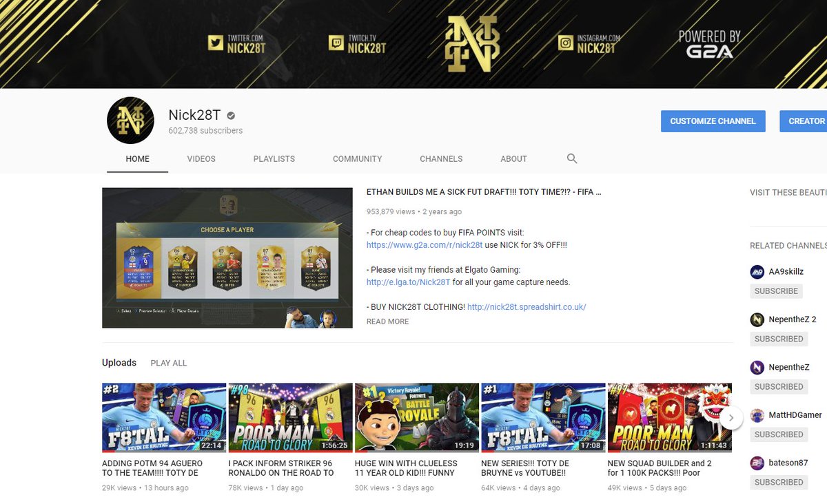
Task: Click Customize Channel button
Action: click(x=713, y=120)
